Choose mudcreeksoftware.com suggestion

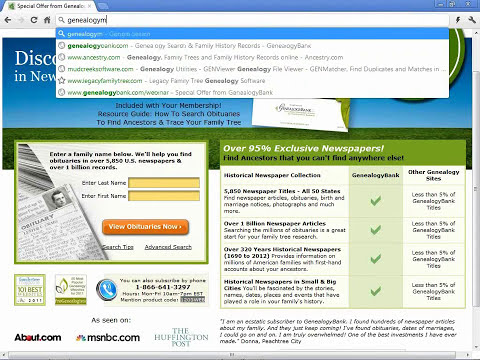click(x=252, y=69)
